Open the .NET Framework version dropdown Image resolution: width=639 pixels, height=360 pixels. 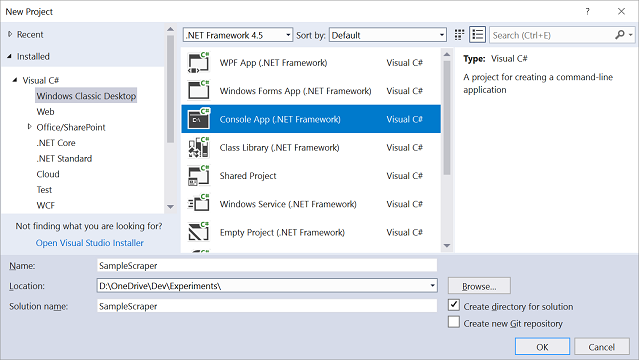coord(238,35)
